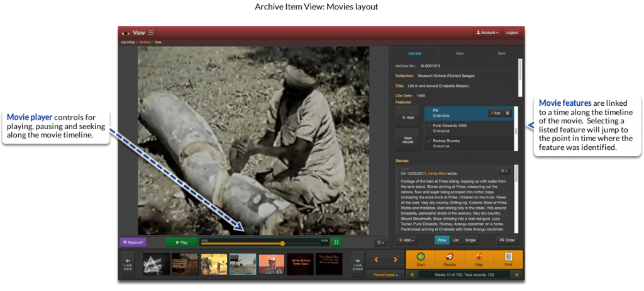Select the Piti feature row
Viewport: 644px width, 291px height.
(469, 113)
